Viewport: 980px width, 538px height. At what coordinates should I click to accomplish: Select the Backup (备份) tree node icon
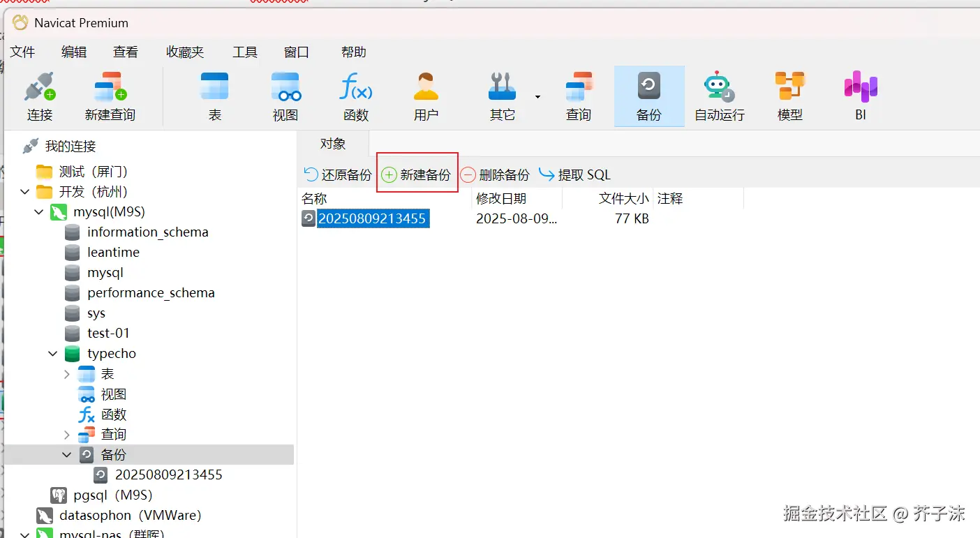(87, 455)
